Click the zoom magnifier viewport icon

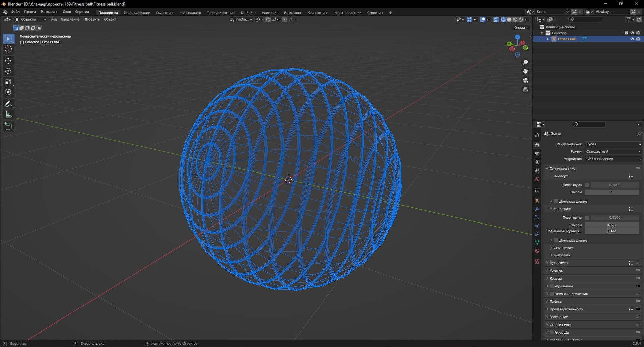point(525,62)
